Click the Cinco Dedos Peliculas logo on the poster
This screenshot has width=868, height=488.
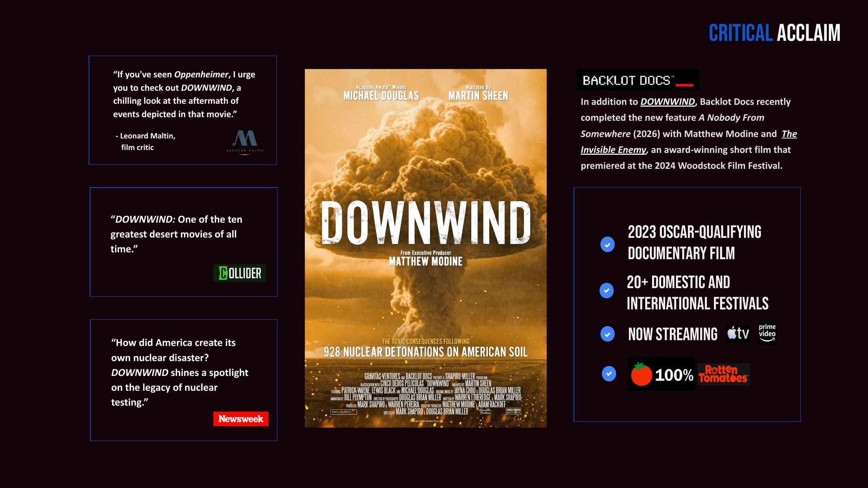point(513,411)
